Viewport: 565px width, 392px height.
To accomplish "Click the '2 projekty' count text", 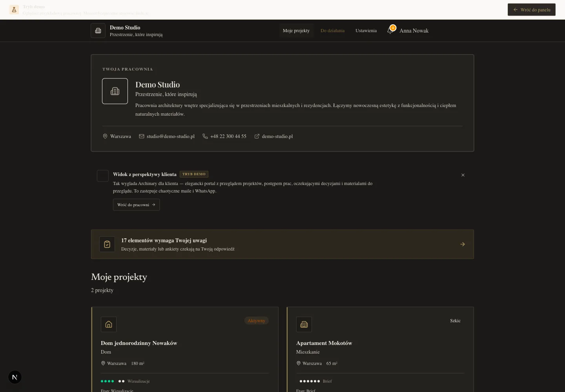I will coord(102,290).
